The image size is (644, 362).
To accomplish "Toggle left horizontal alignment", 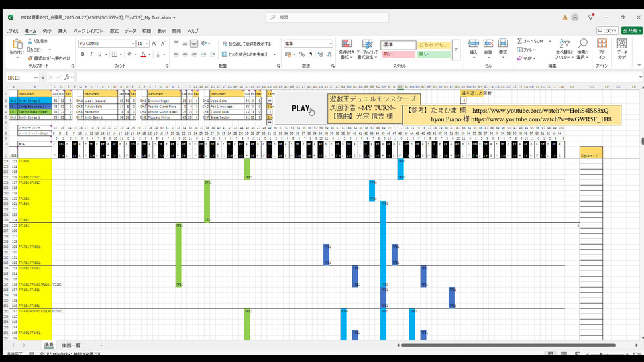I will click(176, 54).
